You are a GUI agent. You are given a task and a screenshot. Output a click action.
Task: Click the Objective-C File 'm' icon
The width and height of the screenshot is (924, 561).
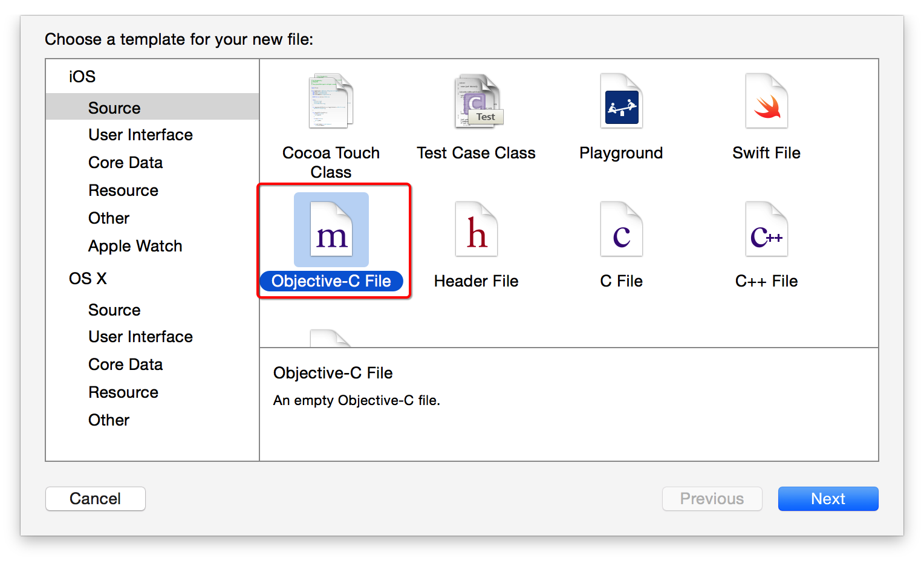(x=331, y=229)
